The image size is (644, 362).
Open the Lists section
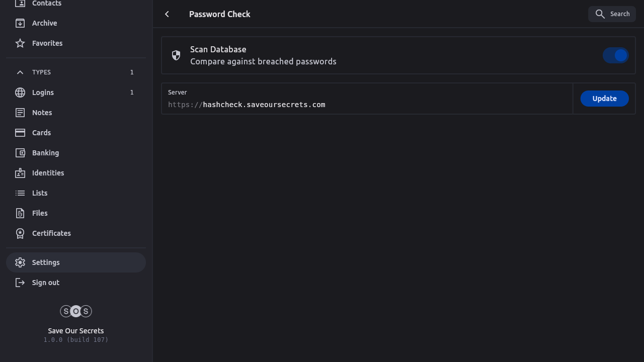(40, 193)
